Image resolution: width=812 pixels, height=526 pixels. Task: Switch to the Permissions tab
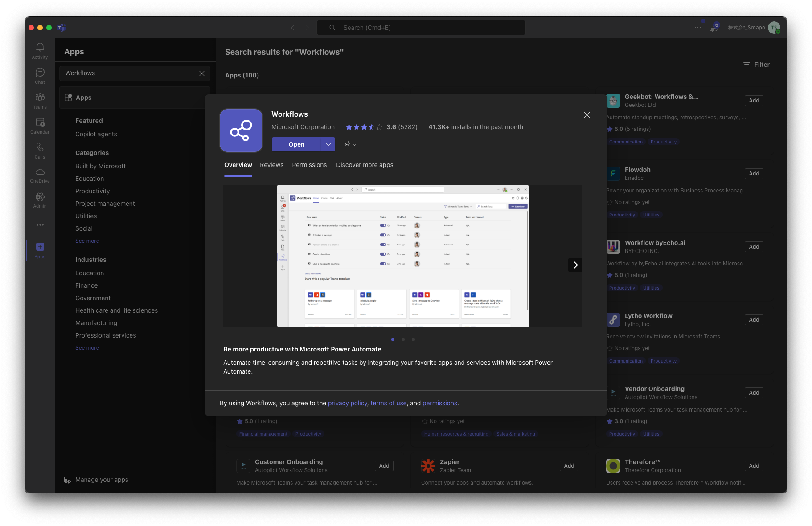[309, 165]
